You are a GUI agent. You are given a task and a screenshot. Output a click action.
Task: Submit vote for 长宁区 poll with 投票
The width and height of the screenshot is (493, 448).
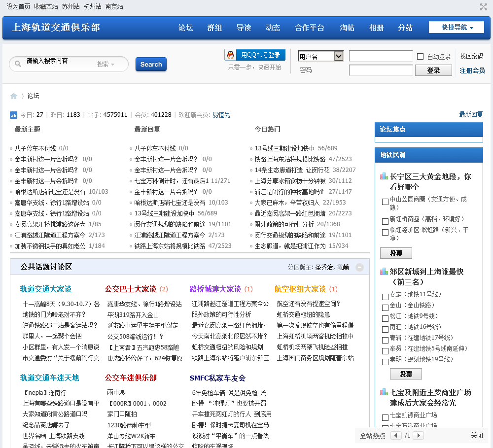396,253
